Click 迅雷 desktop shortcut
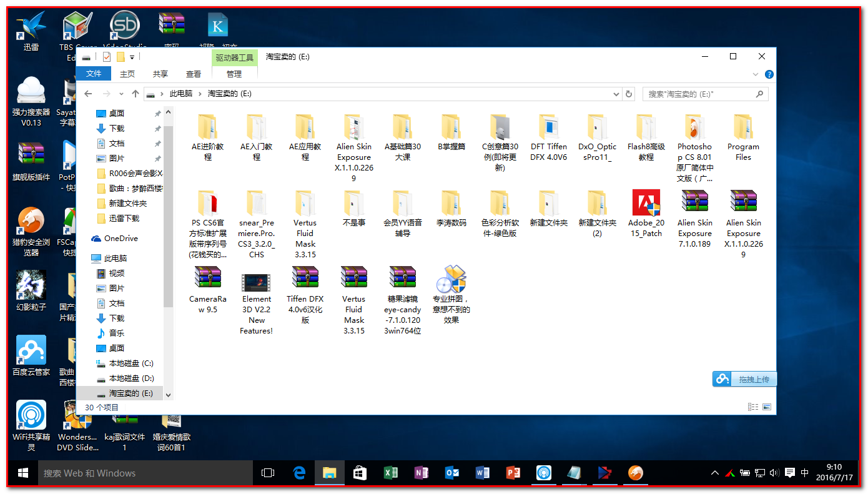Screen dimensions: 868x494 click(x=31, y=31)
